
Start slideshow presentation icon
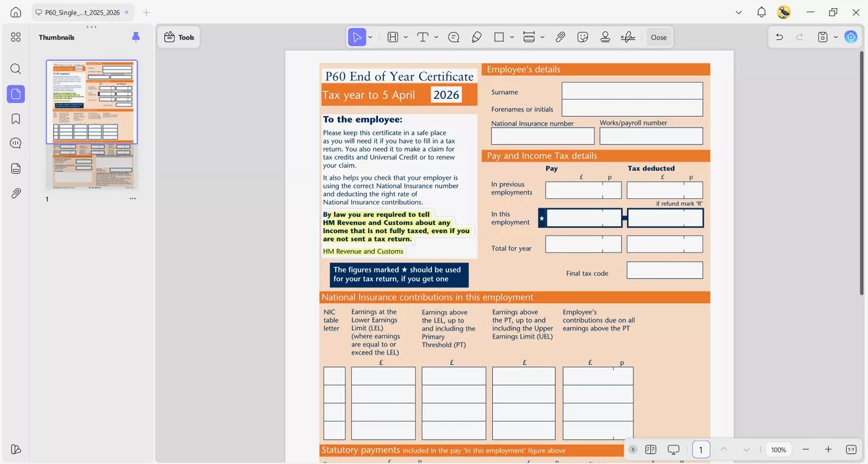point(674,450)
